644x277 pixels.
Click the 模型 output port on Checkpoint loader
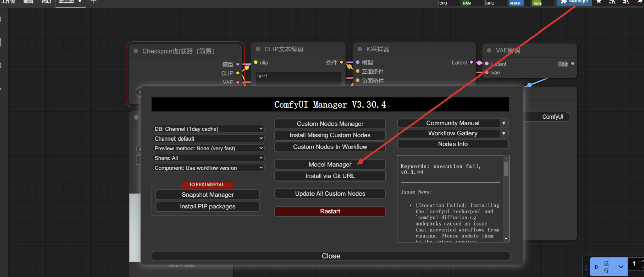(x=238, y=64)
